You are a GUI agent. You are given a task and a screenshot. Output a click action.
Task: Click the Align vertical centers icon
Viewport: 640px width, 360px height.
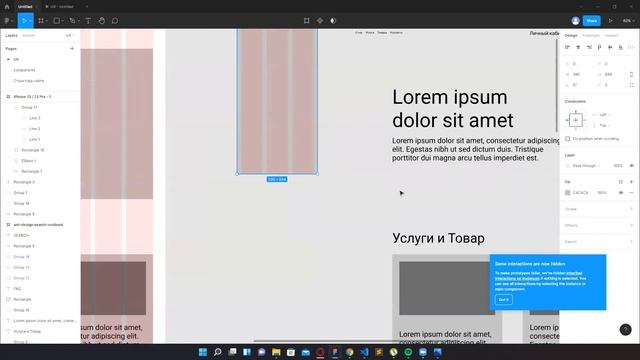[x=610, y=47]
